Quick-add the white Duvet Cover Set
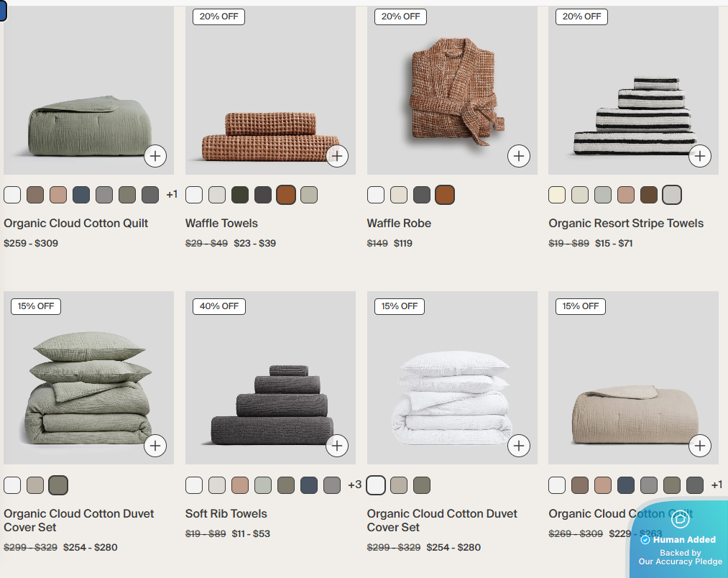Screen dimensions: 728x578 point(519,446)
